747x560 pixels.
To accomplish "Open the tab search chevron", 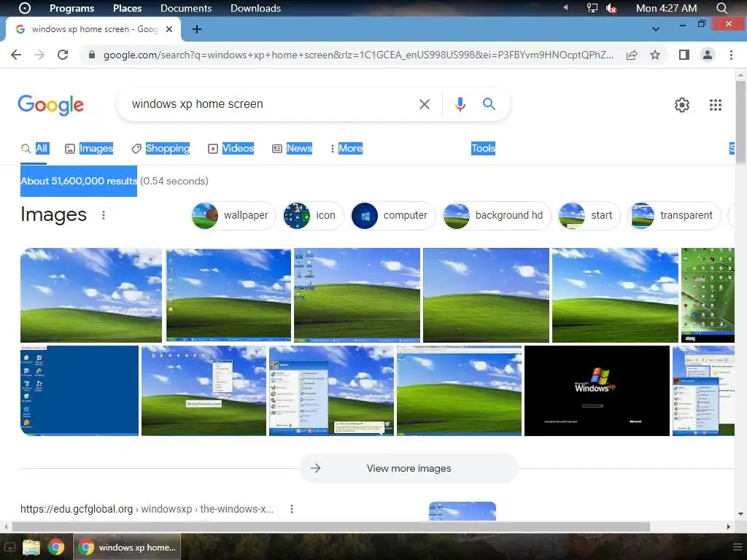I will [656, 29].
